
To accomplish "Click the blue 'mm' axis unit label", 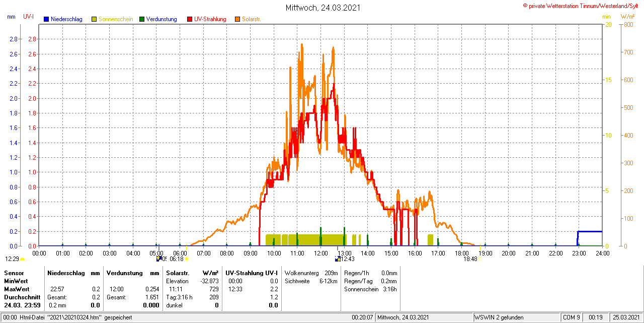I will [11, 17].
